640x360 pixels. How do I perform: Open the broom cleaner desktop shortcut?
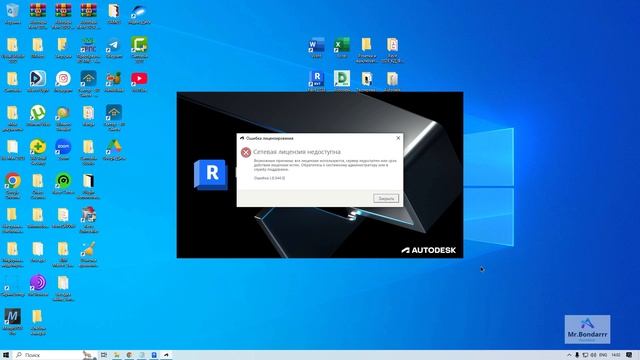89,254
